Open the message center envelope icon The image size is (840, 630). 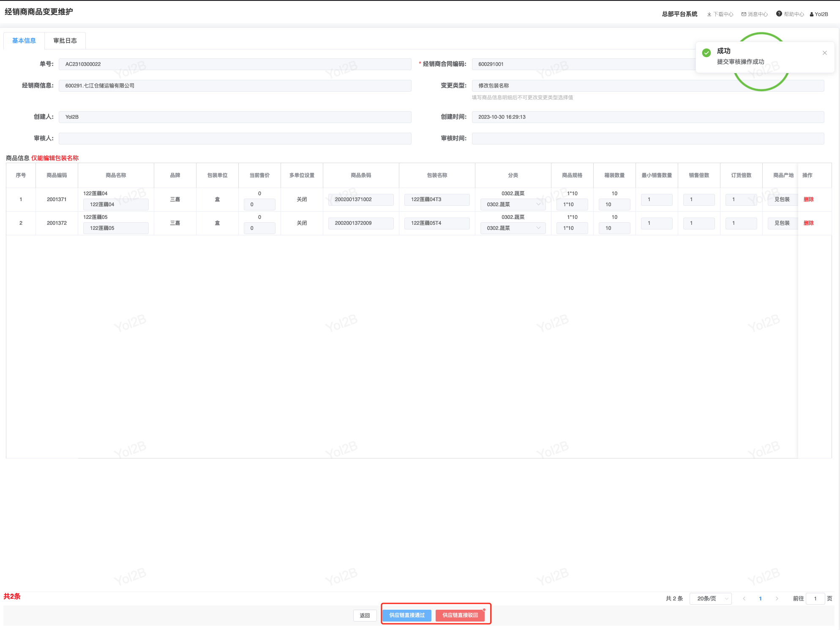coord(744,14)
